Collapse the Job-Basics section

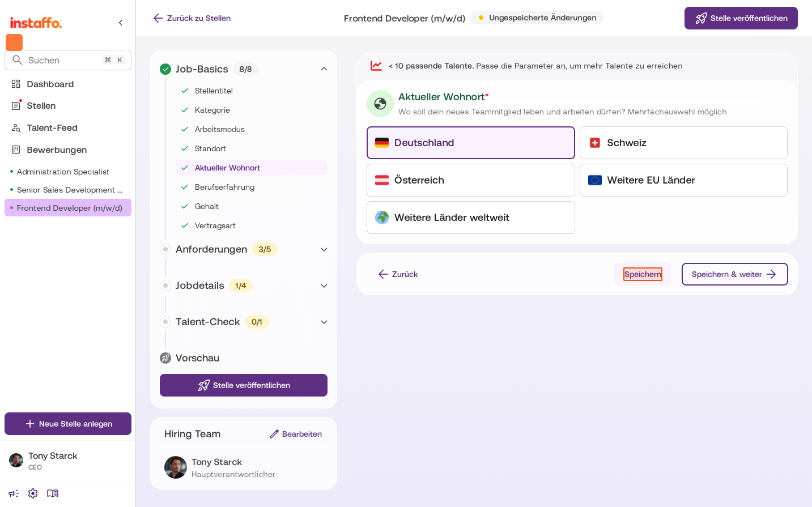point(324,69)
